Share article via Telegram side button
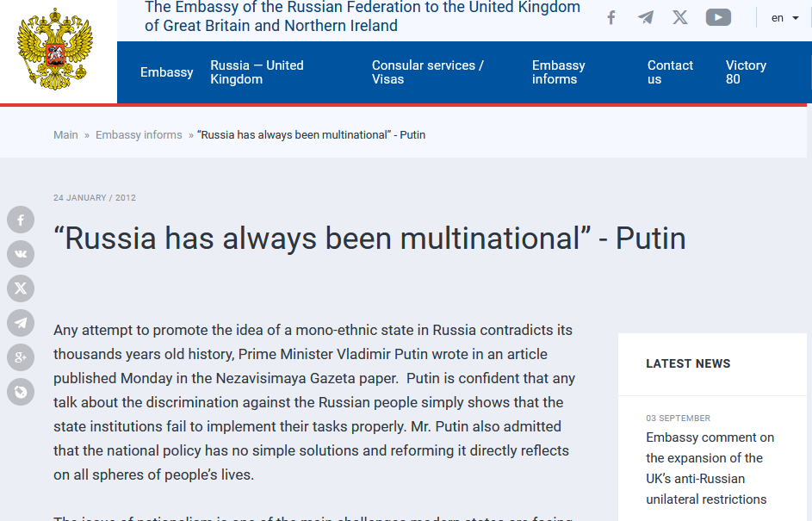 point(21,323)
